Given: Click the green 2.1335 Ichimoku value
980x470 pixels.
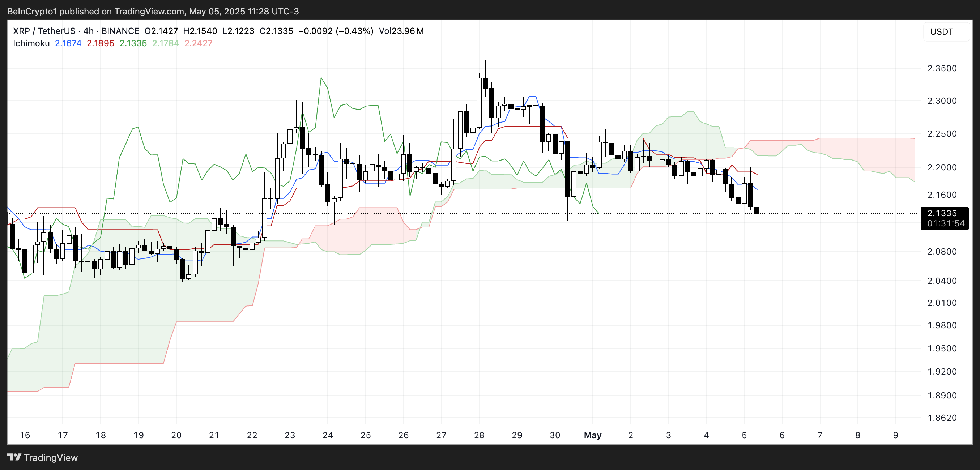Looking at the screenshot, I should point(133,43).
